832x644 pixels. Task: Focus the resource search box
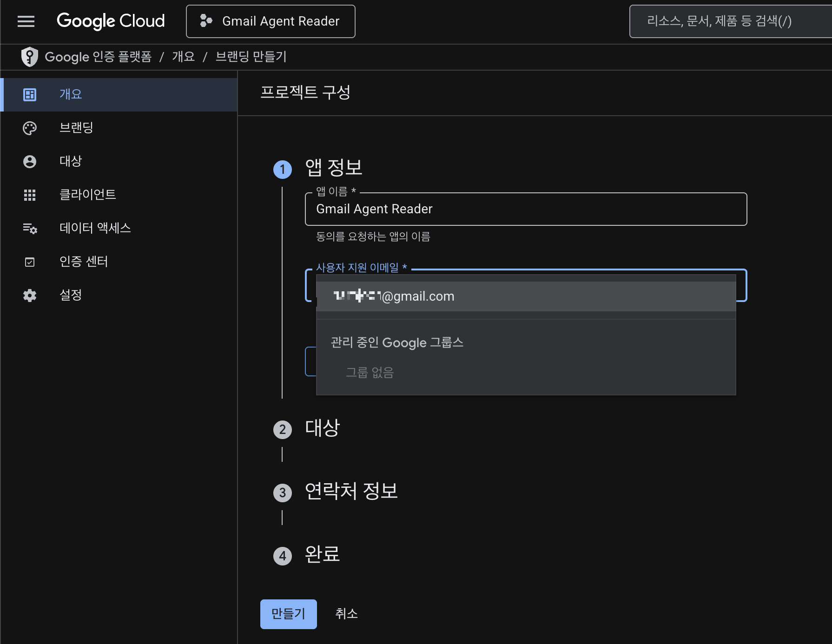(x=730, y=21)
